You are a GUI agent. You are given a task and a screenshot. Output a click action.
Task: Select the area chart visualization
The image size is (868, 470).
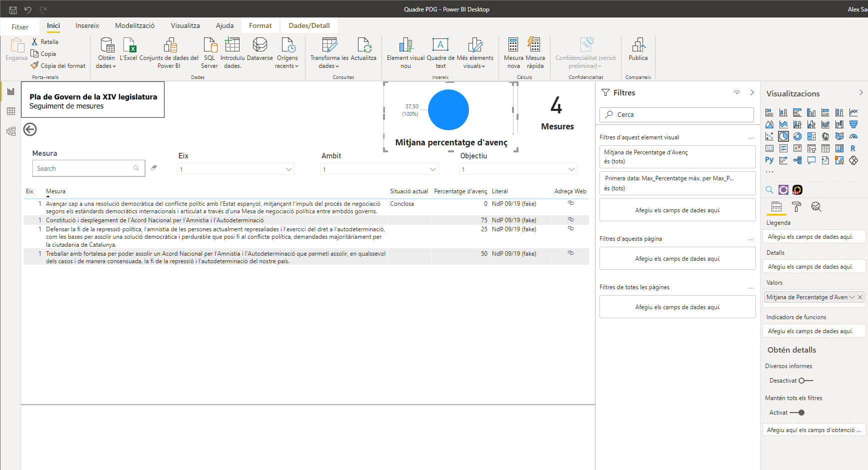[769, 124]
